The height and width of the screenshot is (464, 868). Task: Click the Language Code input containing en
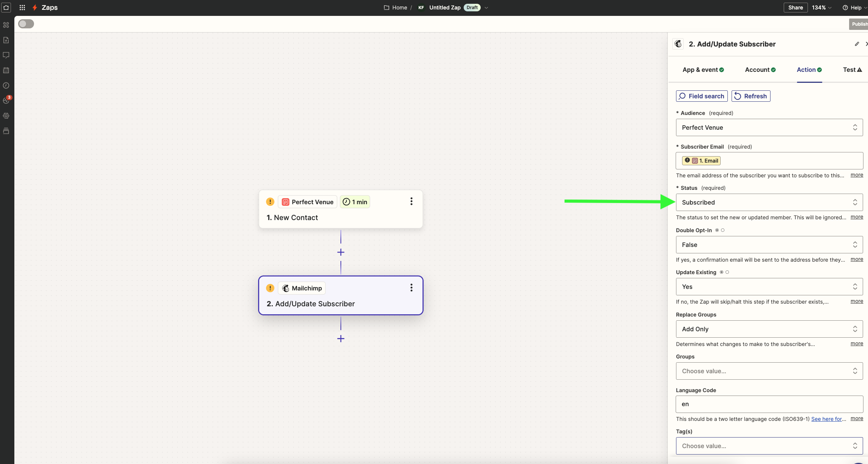pyautogui.click(x=769, y=404)
